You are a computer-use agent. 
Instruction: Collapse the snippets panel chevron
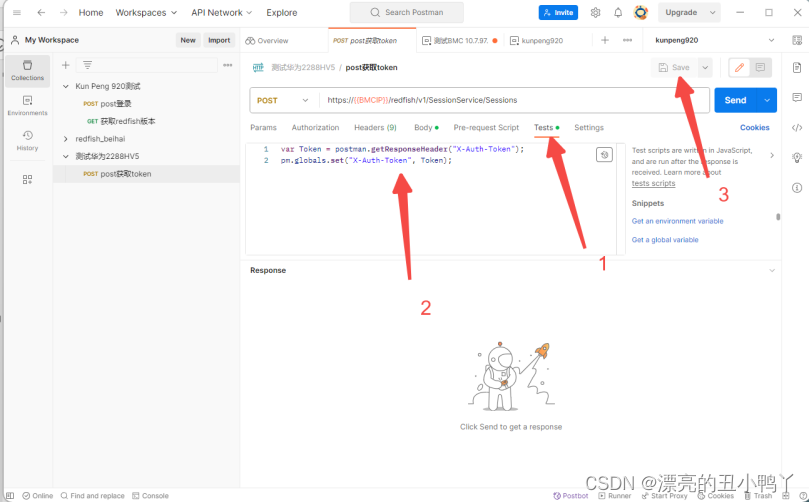(x=772, y=155)
